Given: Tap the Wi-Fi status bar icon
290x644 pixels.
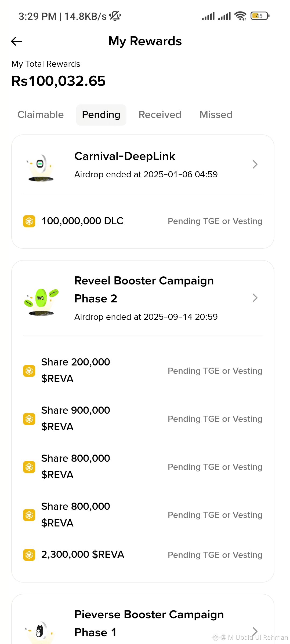Looking at the screenshot, I should click(x=240, y=16).
